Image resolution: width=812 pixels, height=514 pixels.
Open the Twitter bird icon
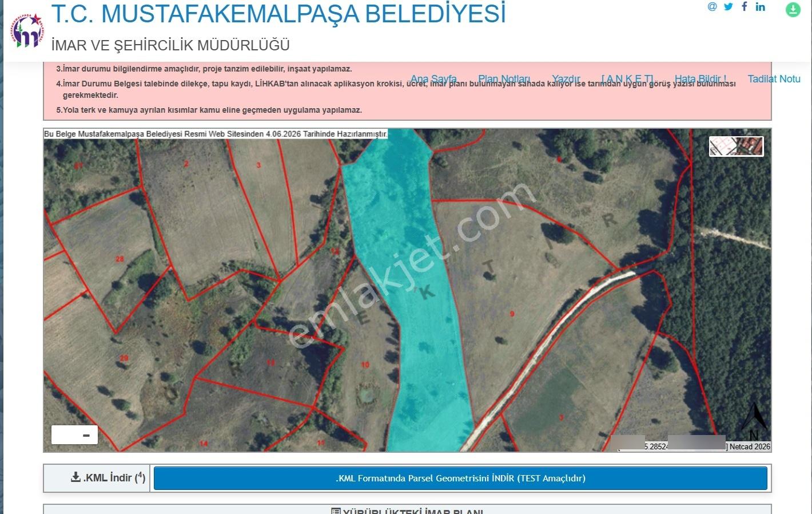click(x=728, y=7)
